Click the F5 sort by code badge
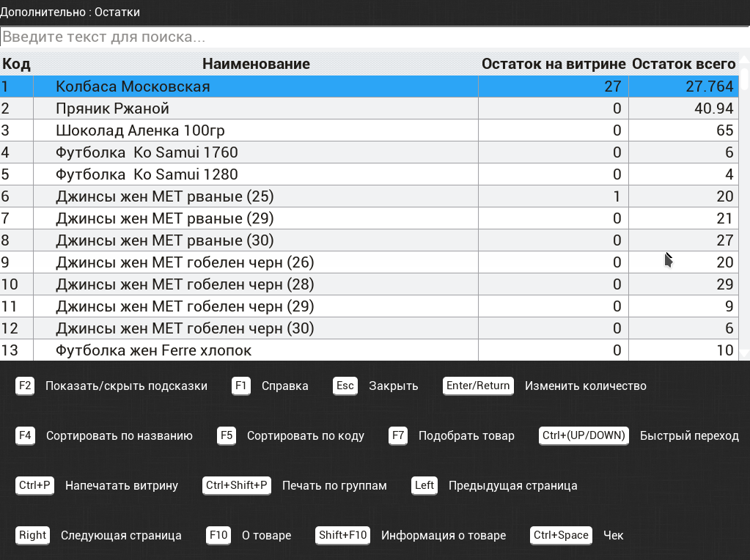750x560 pixels. (227, 435)
